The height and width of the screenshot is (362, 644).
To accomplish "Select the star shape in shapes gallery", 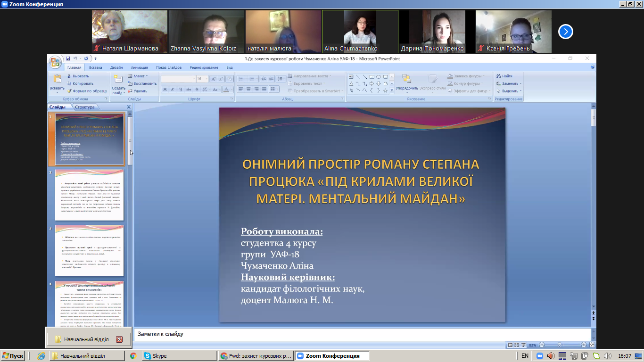I will click(385, 90).
